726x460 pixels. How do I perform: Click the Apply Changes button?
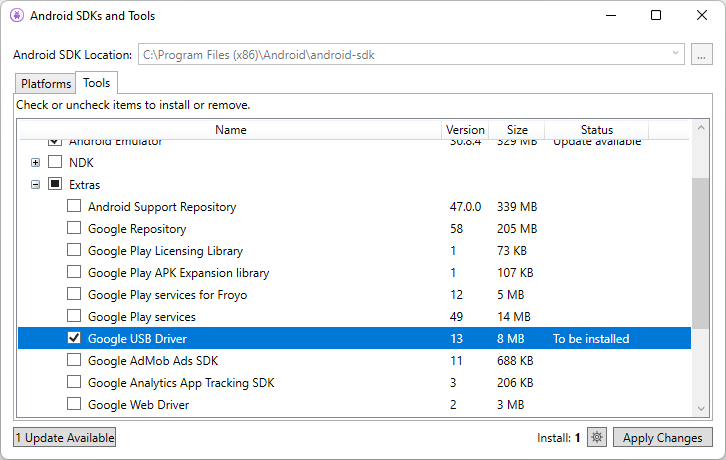(663, 438)
